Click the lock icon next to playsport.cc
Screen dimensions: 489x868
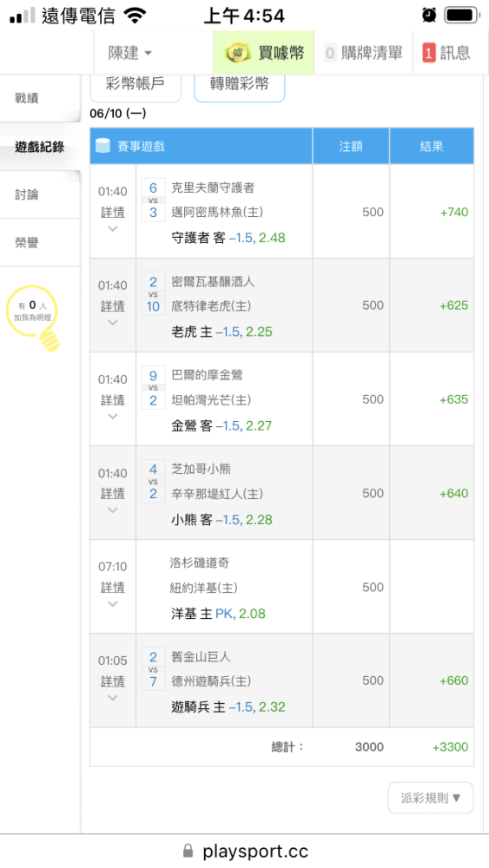point(188,850)
